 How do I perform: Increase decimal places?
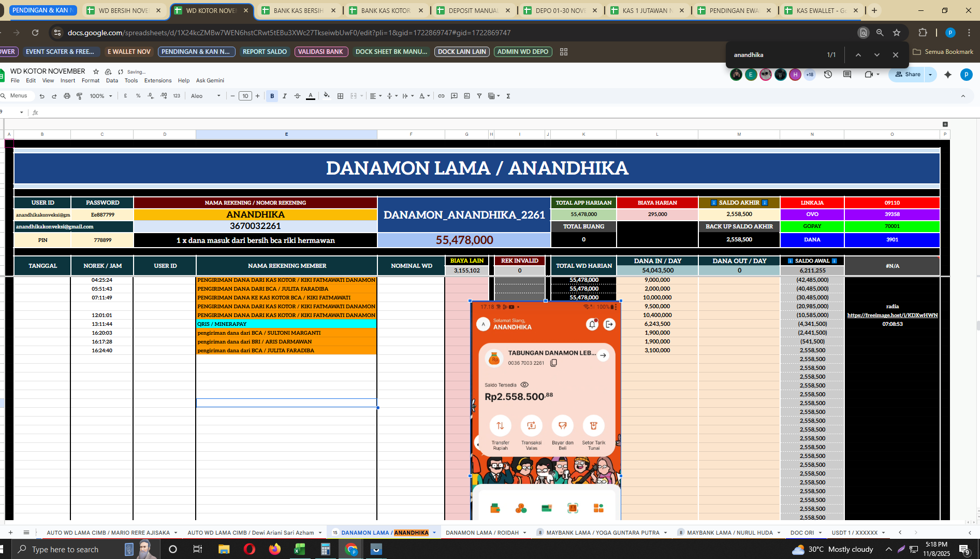point(164,96)
